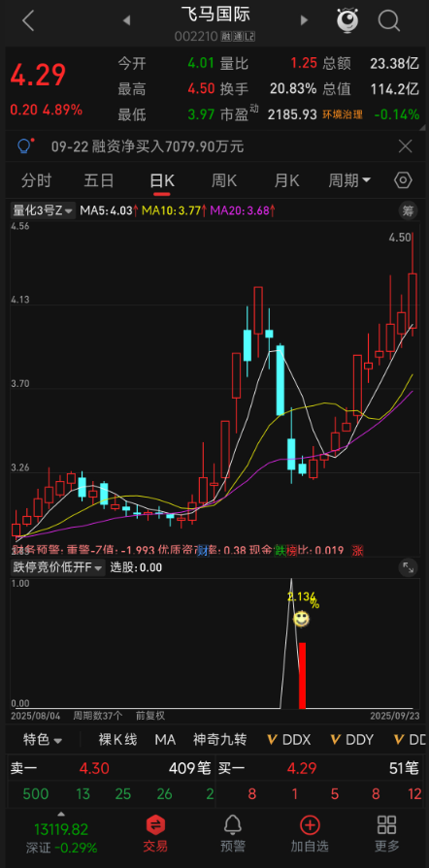
Task: Tap the lightbulb tip icon
Action: 25,146
